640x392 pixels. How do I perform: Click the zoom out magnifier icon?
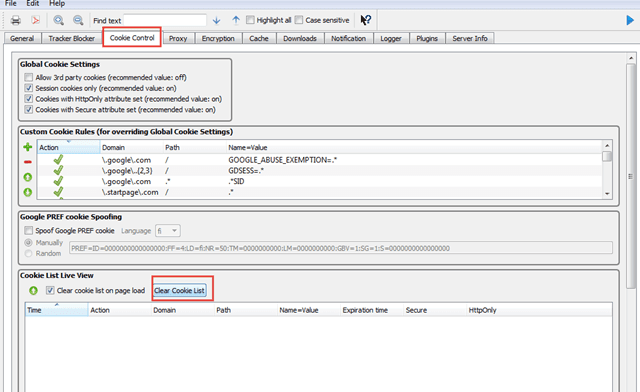(78, 20)
